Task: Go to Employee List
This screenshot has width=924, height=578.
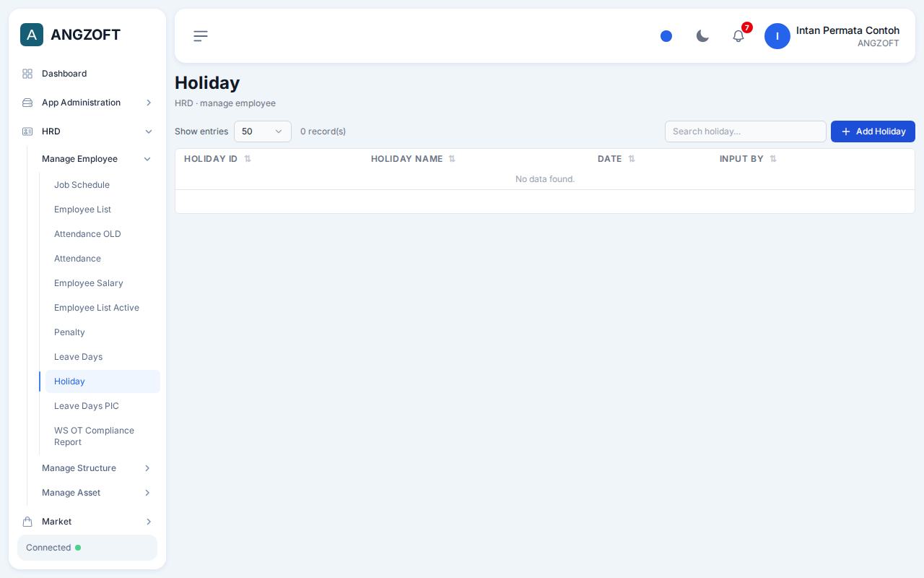Action: pyautogui.click(x=103, y=210)
